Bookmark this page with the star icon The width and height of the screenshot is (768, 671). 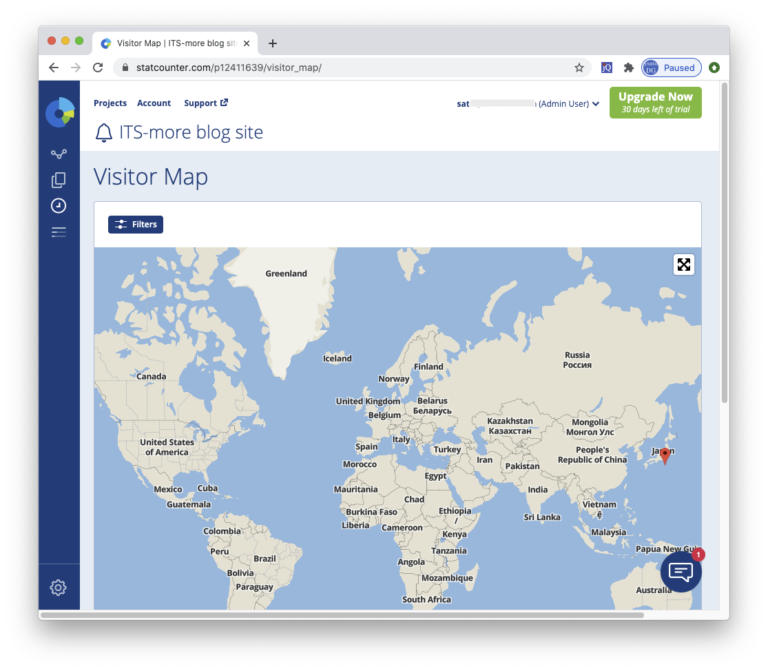point(579,68)
